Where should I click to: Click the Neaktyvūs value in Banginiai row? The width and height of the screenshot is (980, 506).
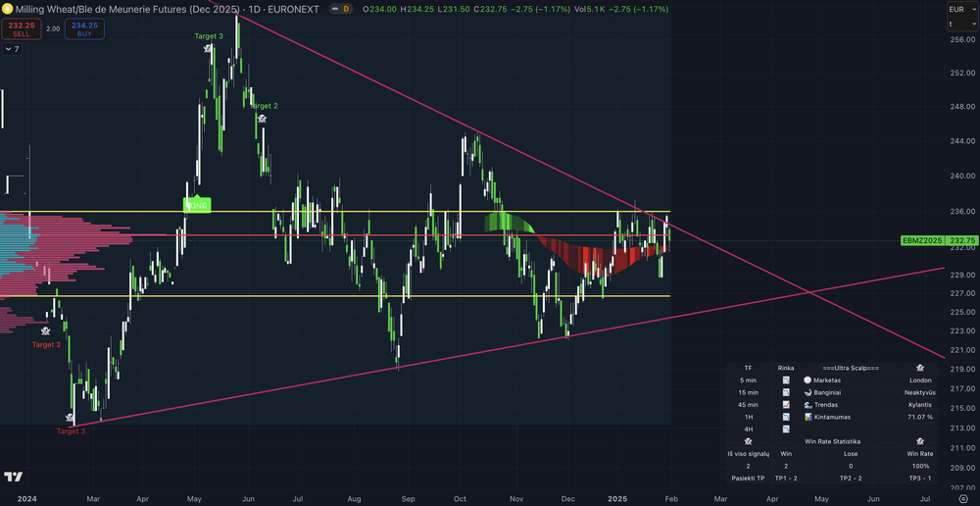(x=920, y=393)
